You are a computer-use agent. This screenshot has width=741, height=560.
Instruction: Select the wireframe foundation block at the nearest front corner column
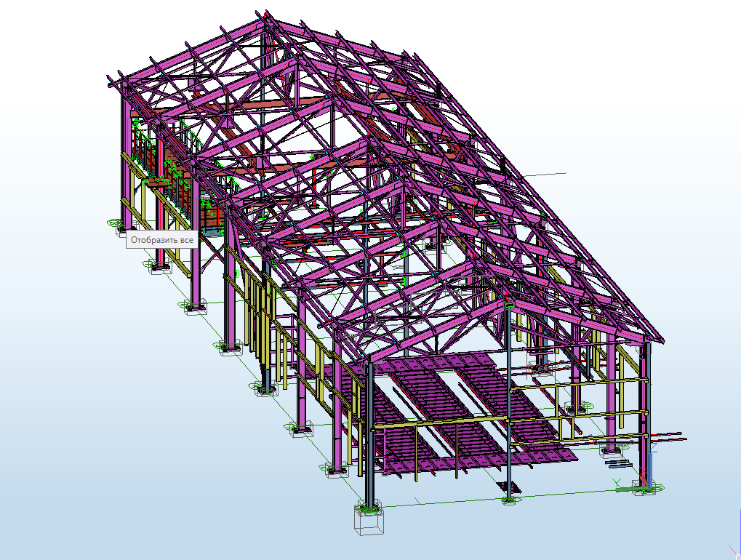pyautogui.click(x=369, y=519)
